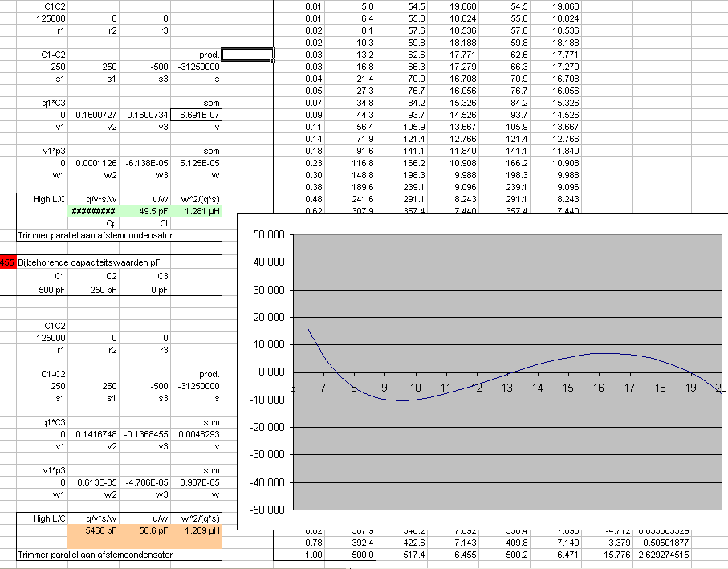Select the green cell showing 49.5 pF
728x569 pixels.
149,212
